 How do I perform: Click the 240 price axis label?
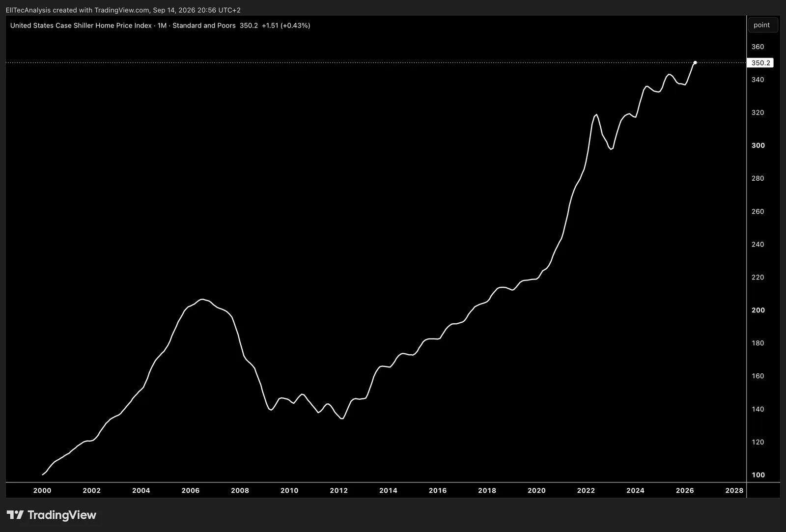(x=758, y=244)
